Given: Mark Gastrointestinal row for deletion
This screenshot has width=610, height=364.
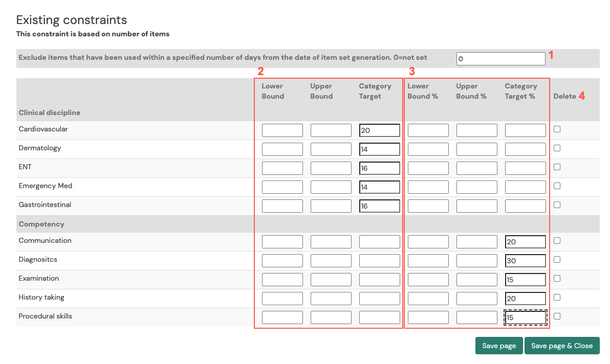Looking at the screenshot, I should coord(557,204).
